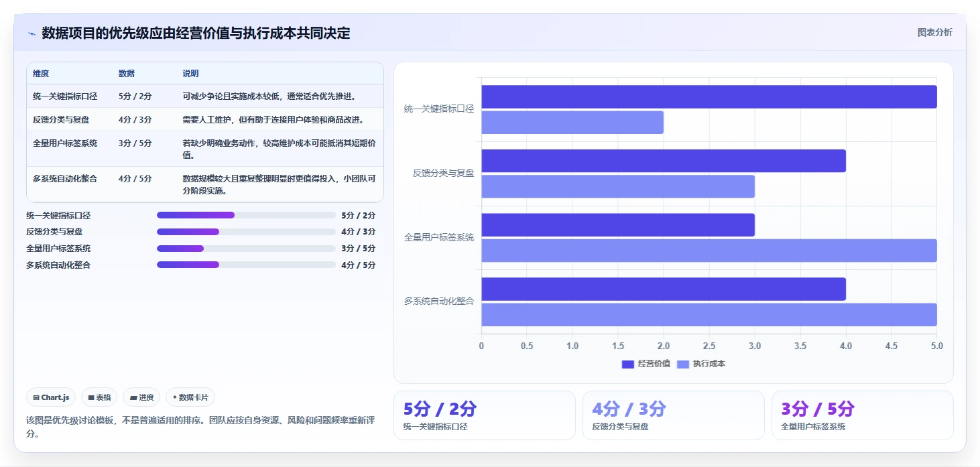Click the 4分 / 5分 table cell
The image size is (980, 467).
(135, 179)
